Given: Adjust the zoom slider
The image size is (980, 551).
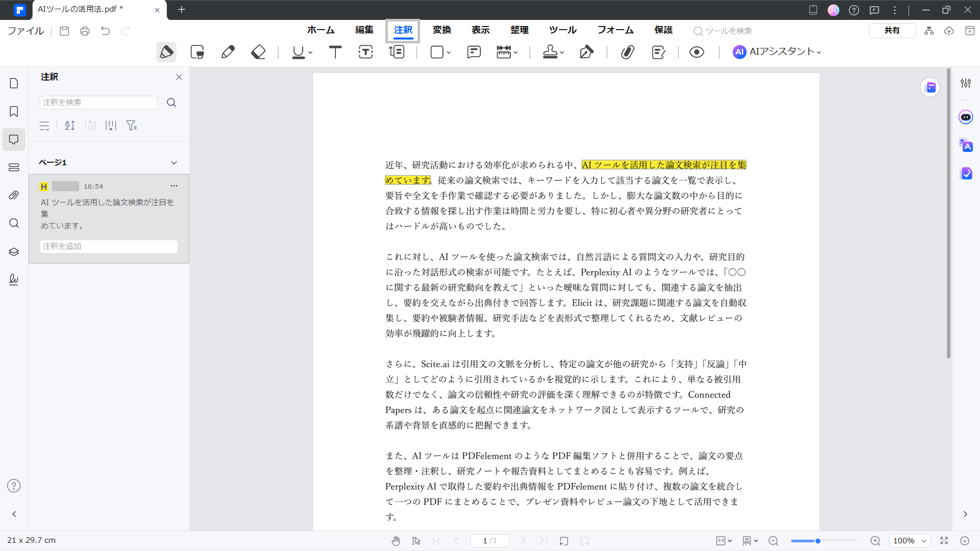Looking at the screenshot, I should click(x=818, y=541).
